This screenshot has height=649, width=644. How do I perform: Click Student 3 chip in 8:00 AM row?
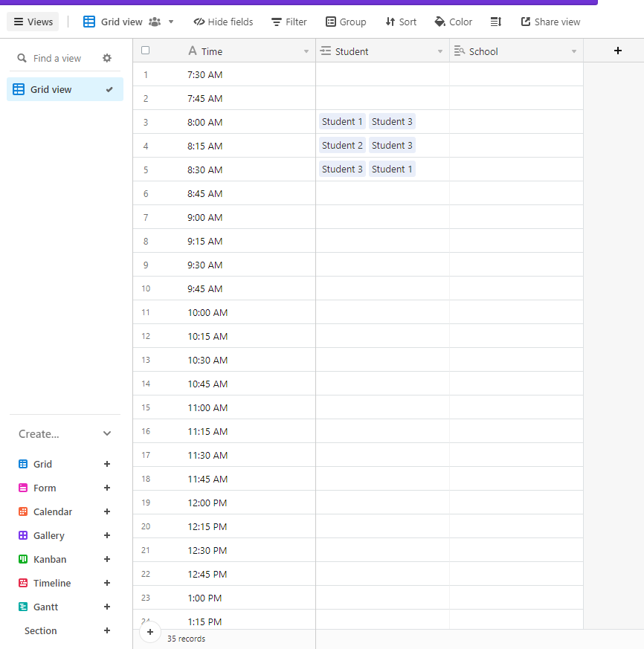click(392, 122)
